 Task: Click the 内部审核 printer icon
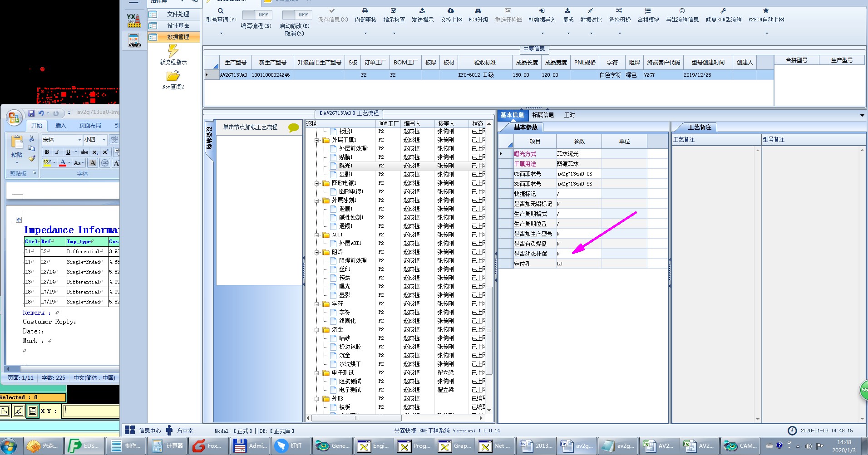point(365,11)
